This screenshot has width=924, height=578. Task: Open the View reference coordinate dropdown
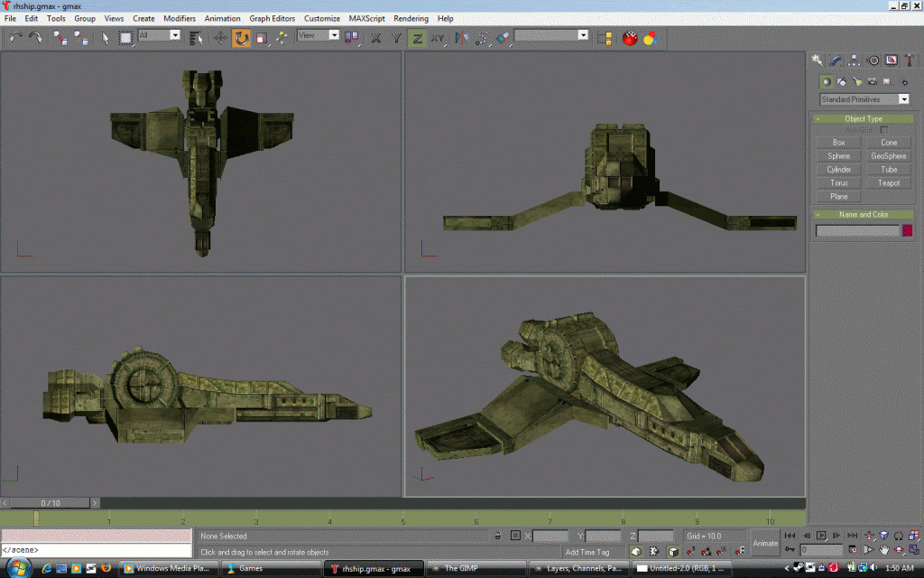click(x=319, y=35)
